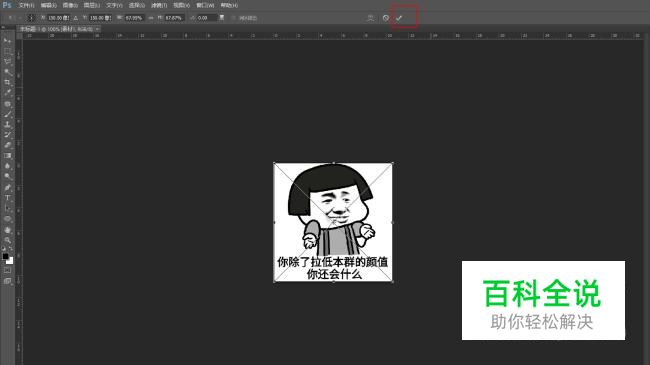Open the 文件 (File) menu
Screen dimensions: 650x365
pos(27,5)
